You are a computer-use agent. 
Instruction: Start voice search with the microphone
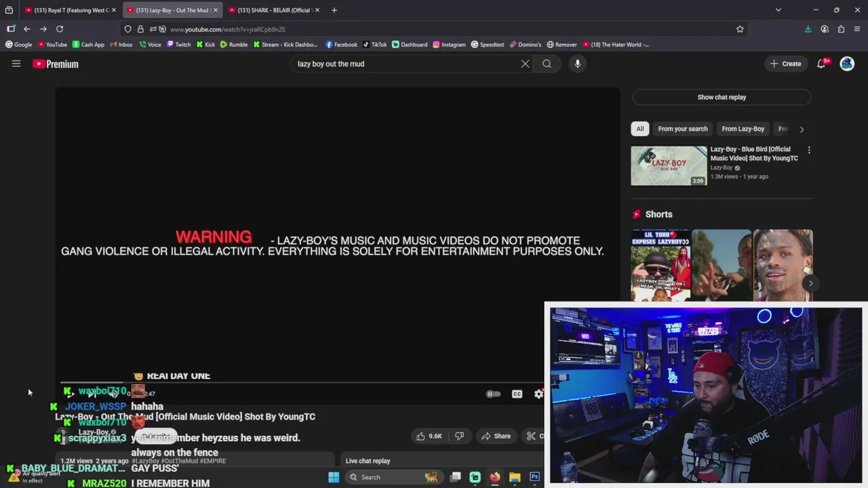[578, 64]
